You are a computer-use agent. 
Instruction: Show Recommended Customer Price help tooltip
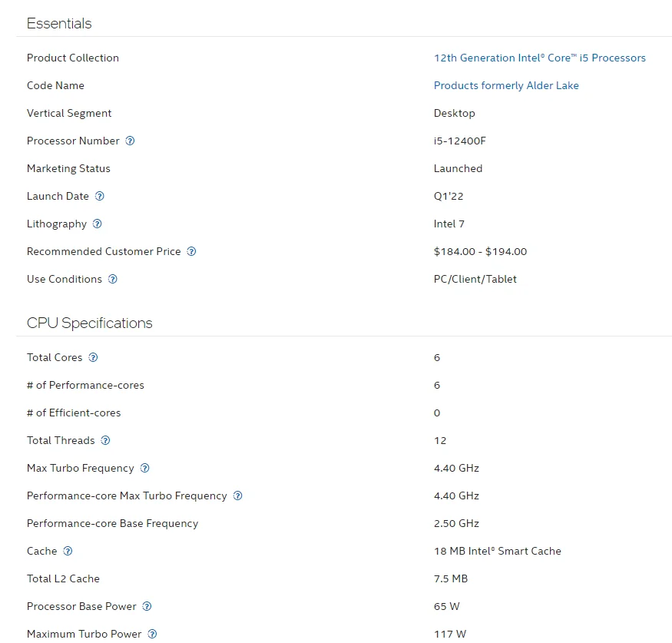pyautogui.click(x=191, y=251)
